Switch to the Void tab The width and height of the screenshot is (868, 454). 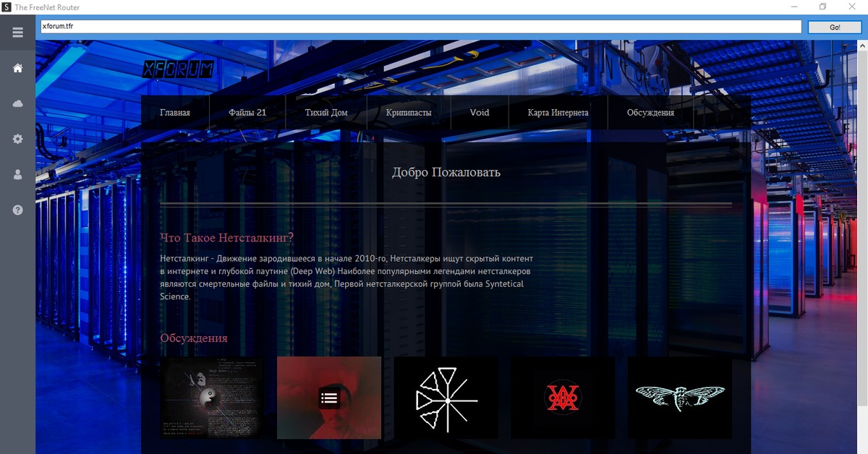480,113
